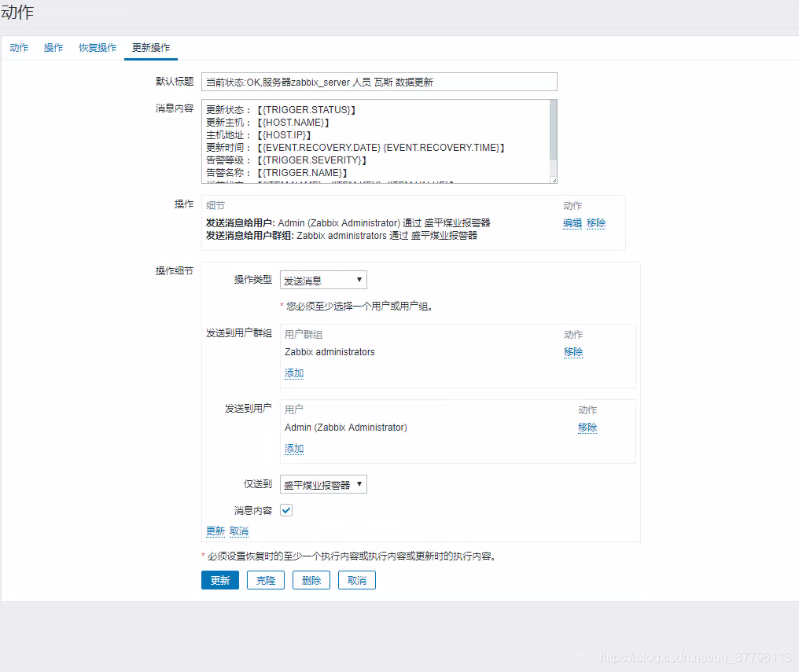Go to the 恢复操作 tab
This screenshot has height=672, width=799.
click(98, 48)
